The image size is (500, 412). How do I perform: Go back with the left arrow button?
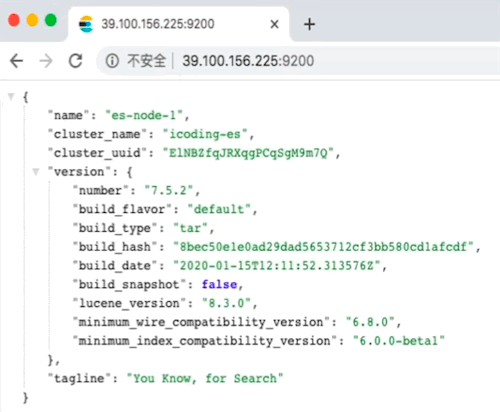(x=16, y=61)
